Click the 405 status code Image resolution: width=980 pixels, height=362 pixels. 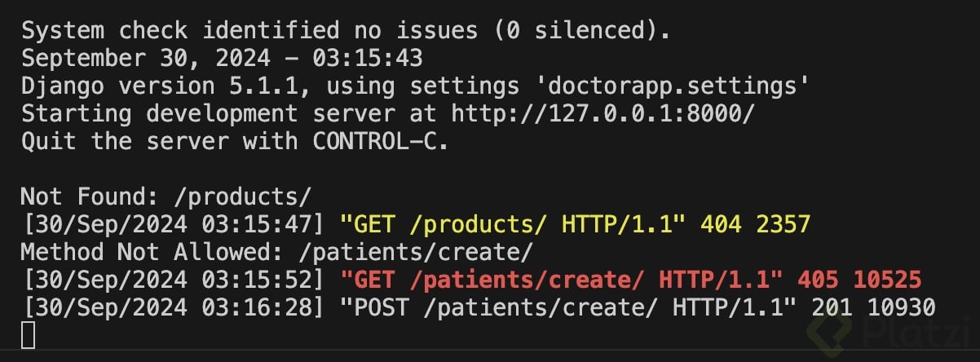pyautogui.click(x=824, y=279)
